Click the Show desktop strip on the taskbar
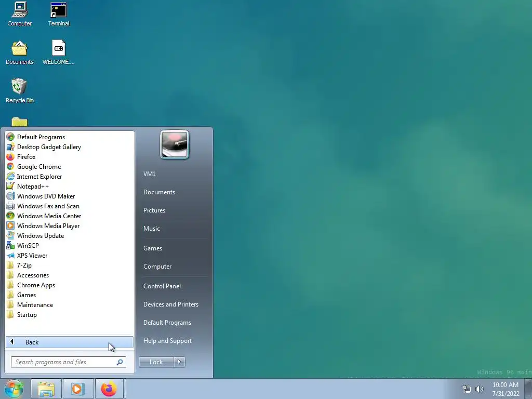 coord(528,389)
